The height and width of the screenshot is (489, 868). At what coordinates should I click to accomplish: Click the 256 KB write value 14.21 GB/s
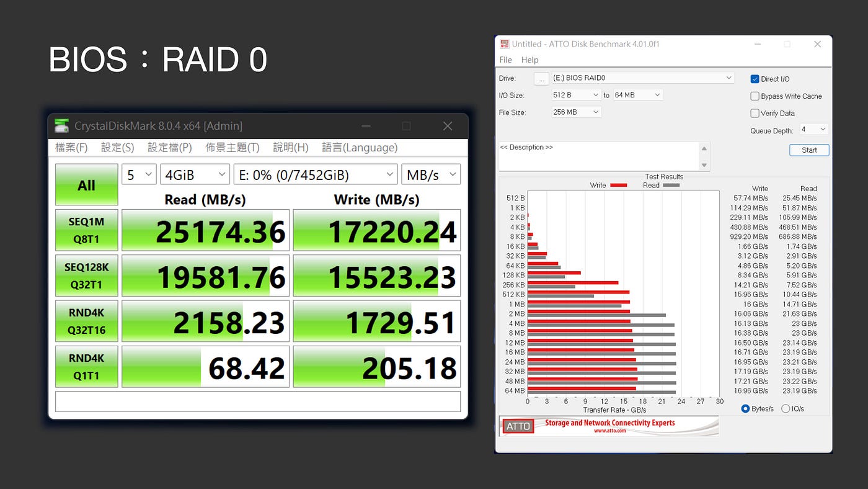pyautogui.click(x=751, y=285)
